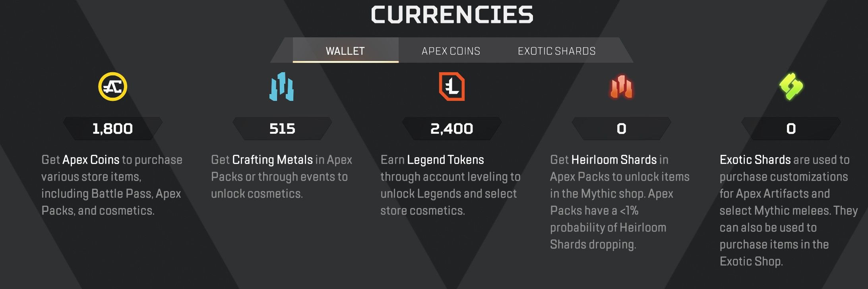Click the Exotic Shards description text
Viewport: 868px width, 289px height.
point(788,210)
